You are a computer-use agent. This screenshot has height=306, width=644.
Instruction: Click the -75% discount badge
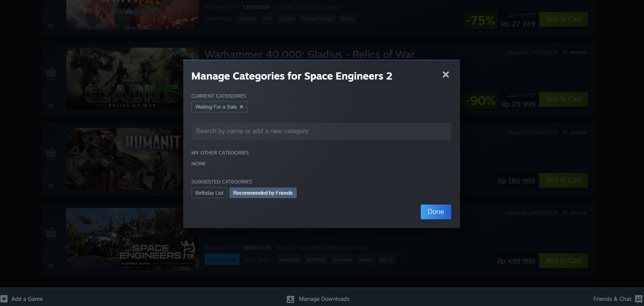(x=480, y=20)
